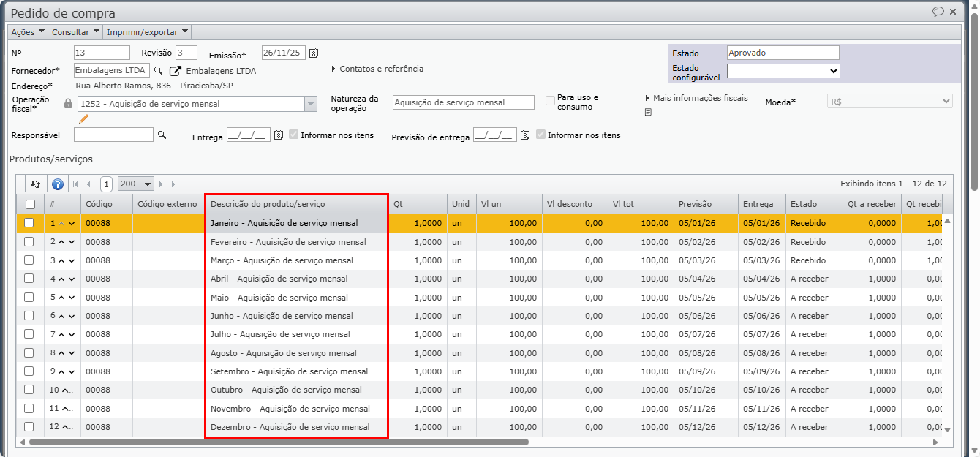Open the Imprimir/exportar menu
Image resolution: width=980 pixels, height=457 pixels.
(x=147, y=32)
